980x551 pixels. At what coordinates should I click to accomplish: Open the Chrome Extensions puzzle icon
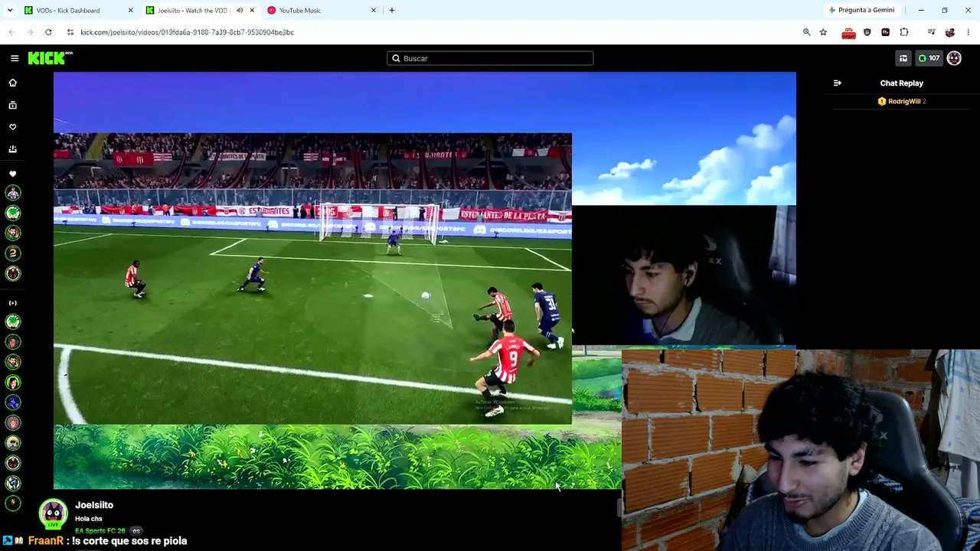904,32
